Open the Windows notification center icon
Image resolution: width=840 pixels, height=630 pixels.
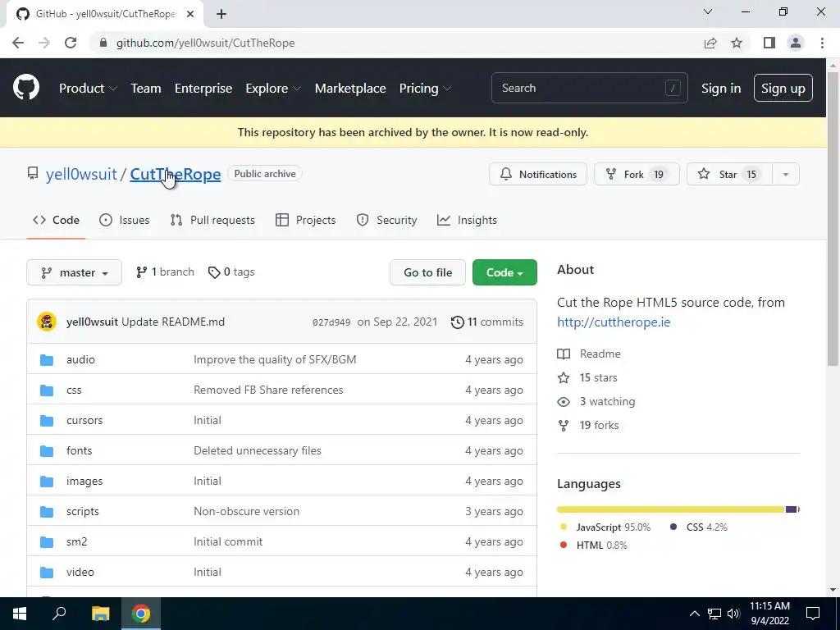813,614
